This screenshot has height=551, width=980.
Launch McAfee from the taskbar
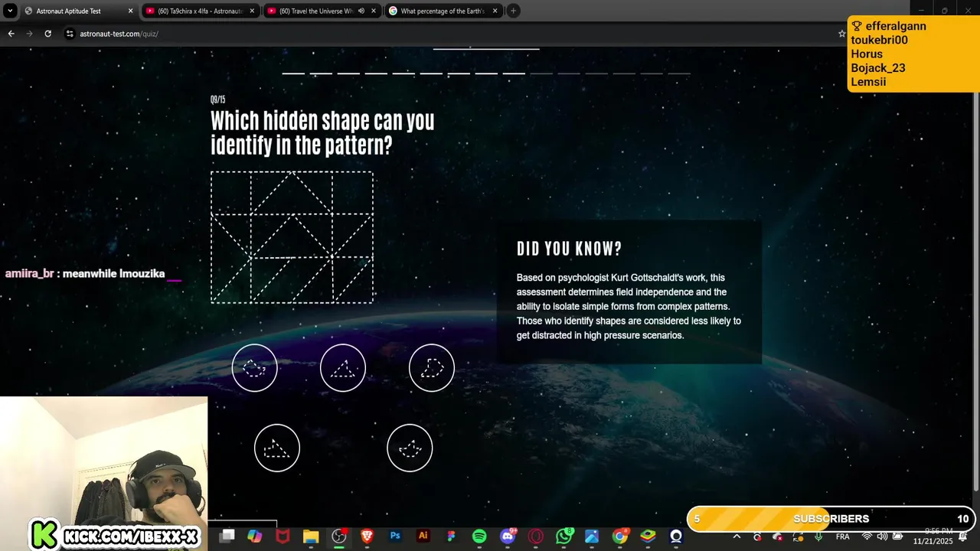point(283,536)
